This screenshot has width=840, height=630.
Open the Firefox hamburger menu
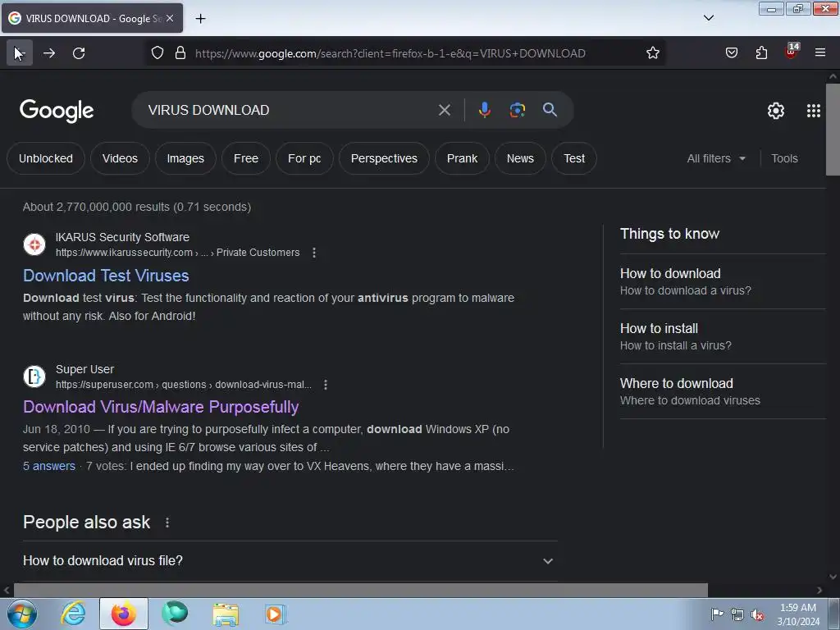tap(820, 52)
